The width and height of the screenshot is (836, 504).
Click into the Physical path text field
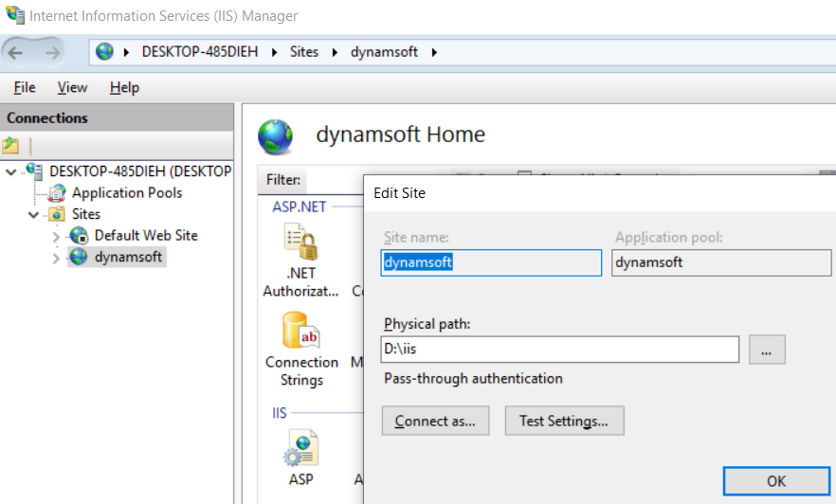[559, 350]
